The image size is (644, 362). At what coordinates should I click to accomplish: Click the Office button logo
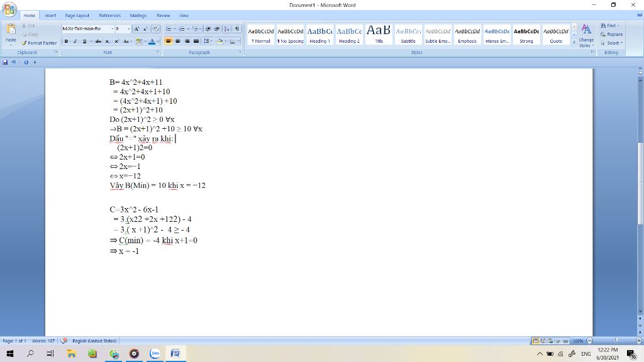point(9,9)
